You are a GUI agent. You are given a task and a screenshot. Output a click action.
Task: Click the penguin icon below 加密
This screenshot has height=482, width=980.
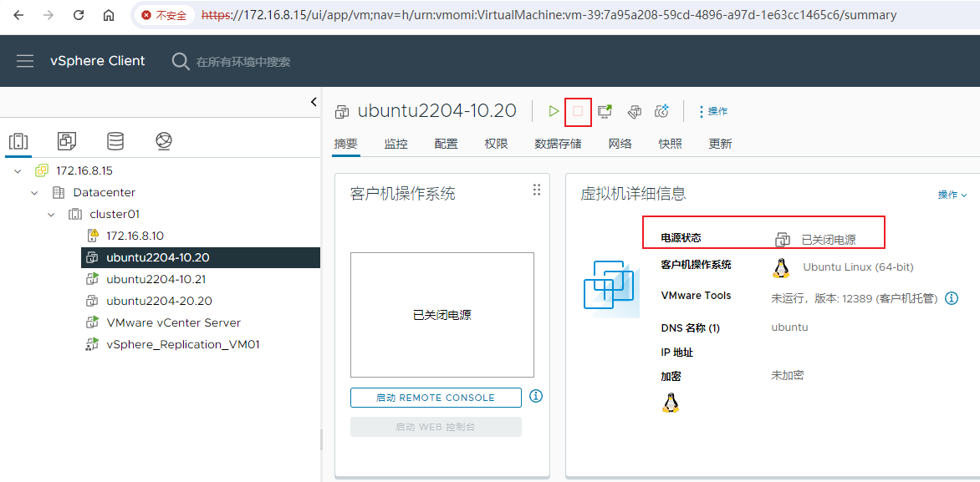(671, 402)
